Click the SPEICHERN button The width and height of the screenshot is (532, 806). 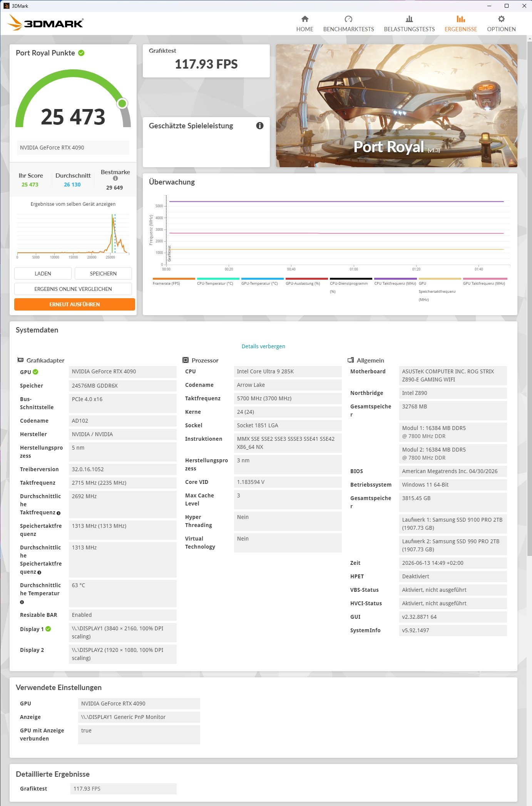point(103,274)
